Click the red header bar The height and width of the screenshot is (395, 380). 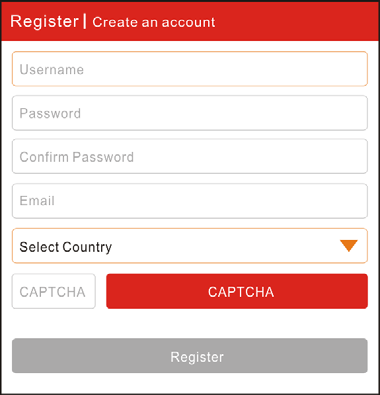click(190, 21)
